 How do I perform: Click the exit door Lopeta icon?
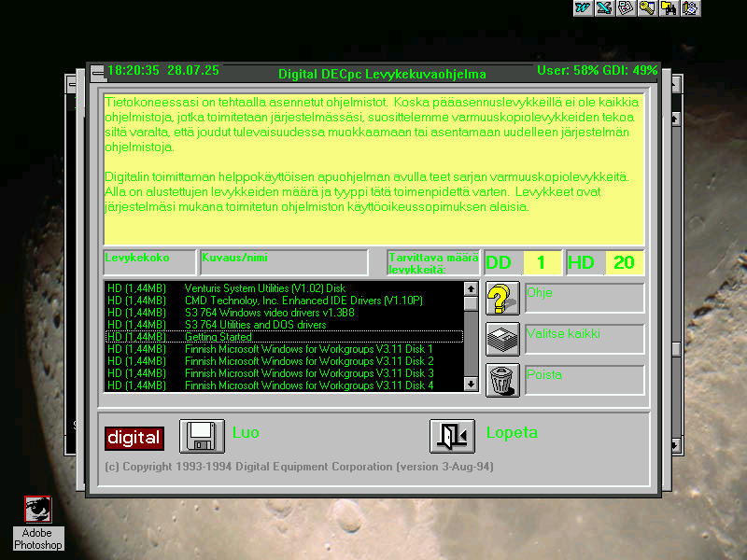pos(453,436)
